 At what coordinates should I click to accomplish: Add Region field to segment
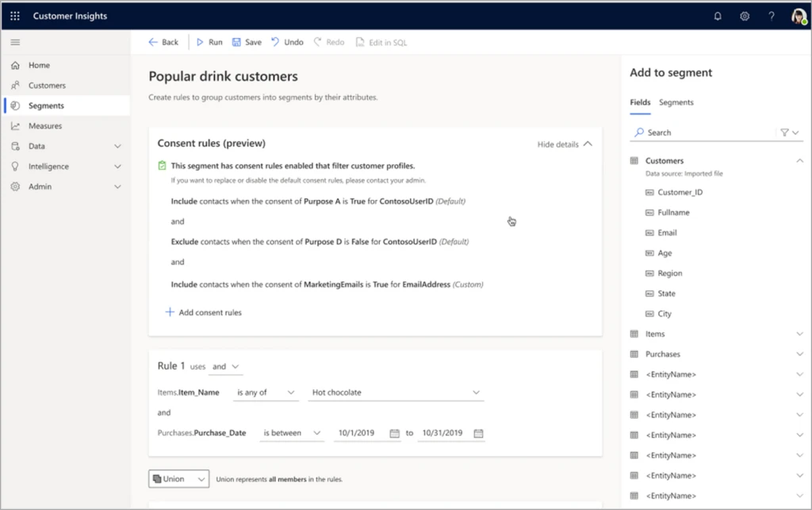click(x=664, y=273)
